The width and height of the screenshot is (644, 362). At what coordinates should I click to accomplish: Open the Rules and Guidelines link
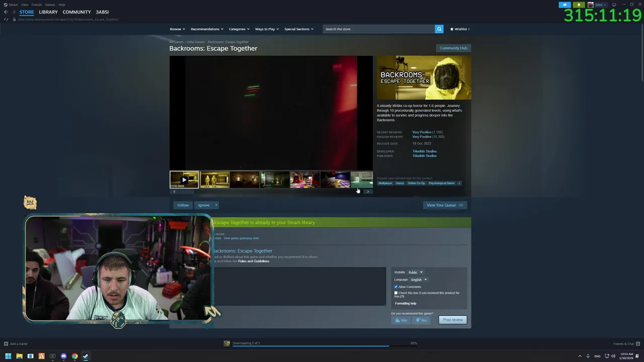254,261
